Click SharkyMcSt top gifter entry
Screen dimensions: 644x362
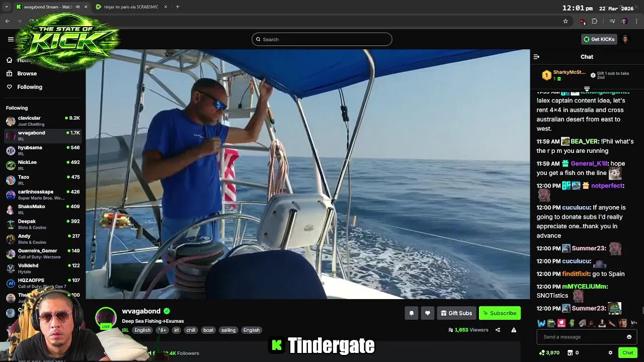tap(564, 75)
